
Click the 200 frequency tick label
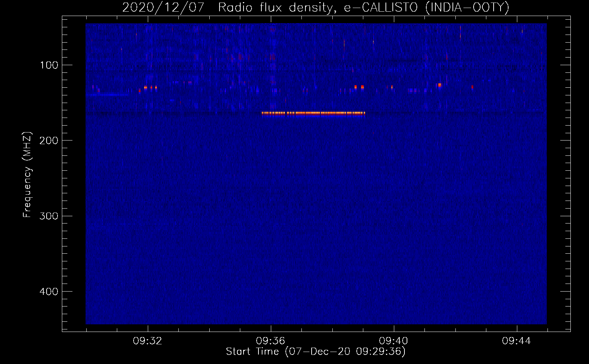pyautogui.click(x=49, y=141)
